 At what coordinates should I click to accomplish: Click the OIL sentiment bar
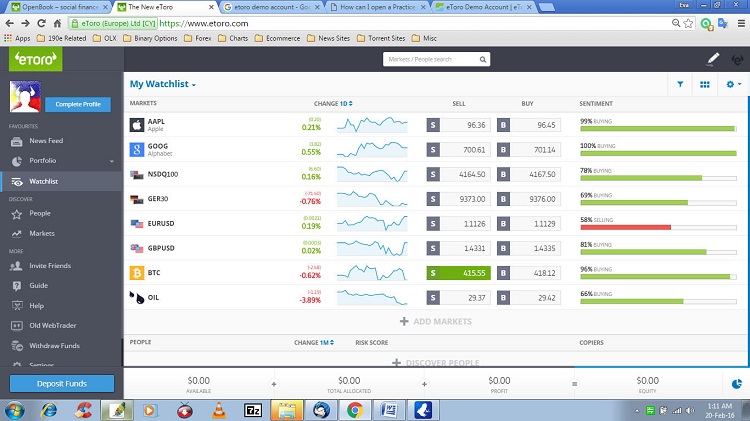[x=658, y=301]
